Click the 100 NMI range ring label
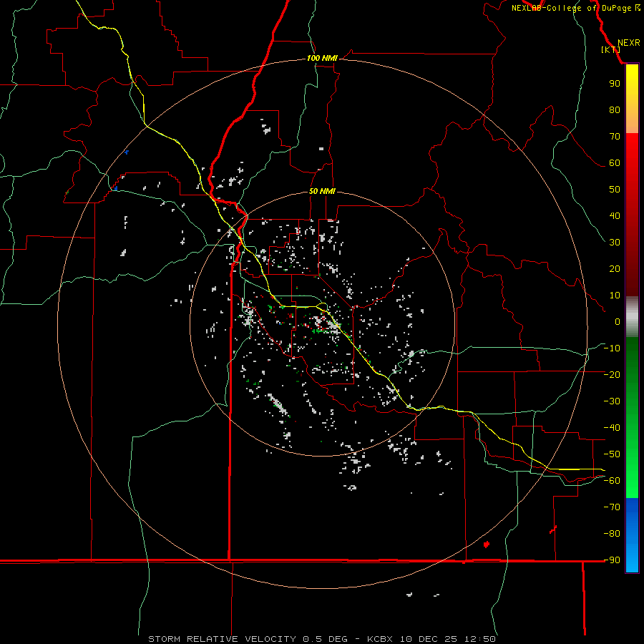The height and width of the screenshot is (644, 644). click(x=322, y=58)
